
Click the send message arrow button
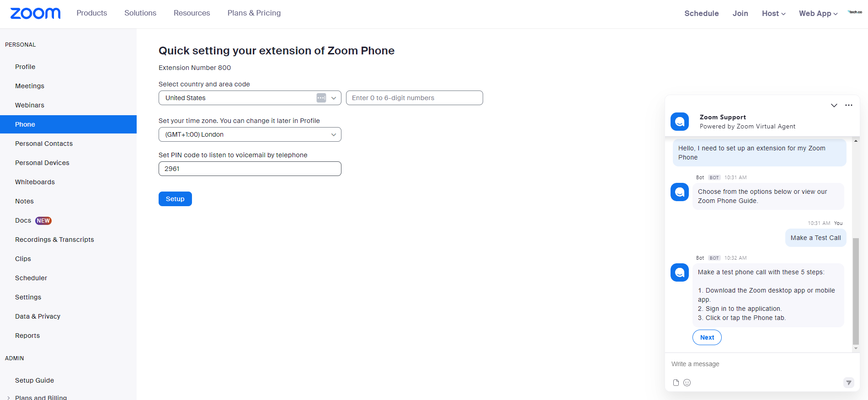click(848, 383)
